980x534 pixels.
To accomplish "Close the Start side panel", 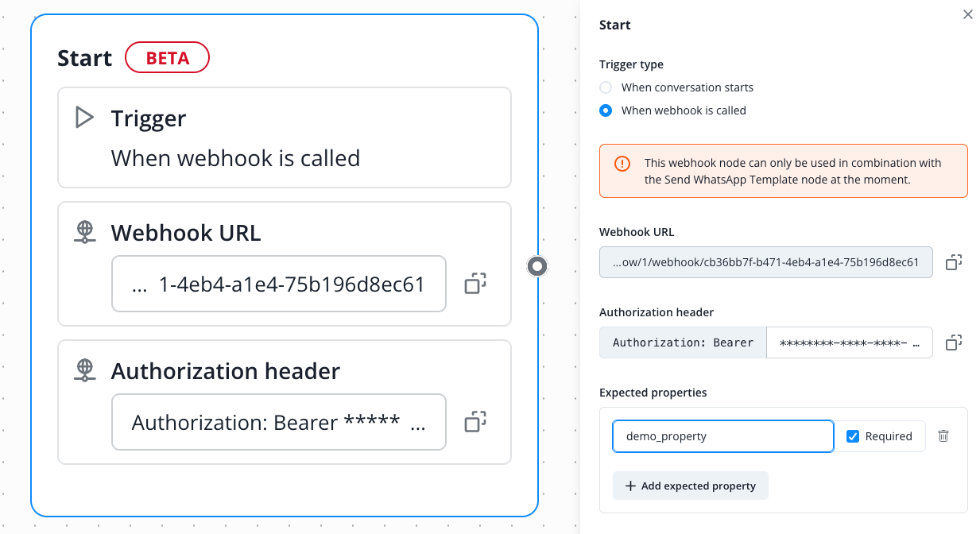I will (967, 14).
